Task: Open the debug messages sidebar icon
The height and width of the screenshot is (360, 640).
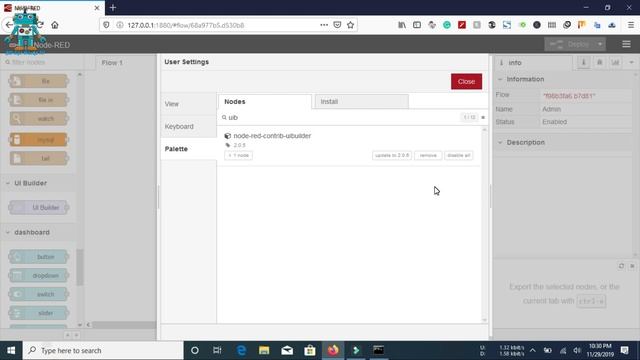Action: [x=600, y=62]
